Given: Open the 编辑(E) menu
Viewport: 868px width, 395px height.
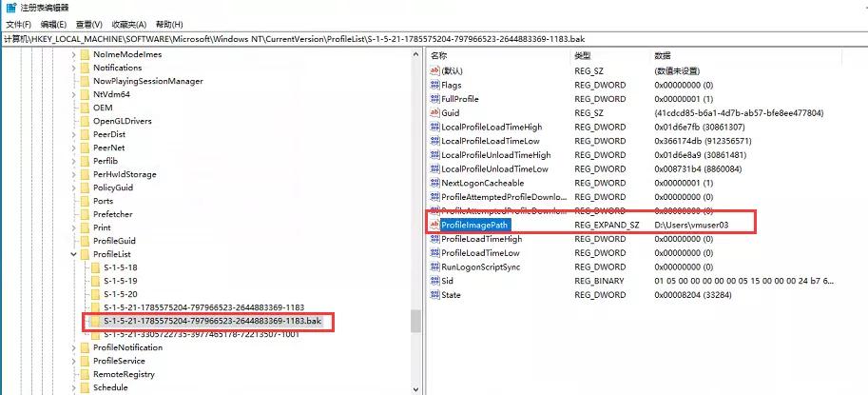Looking at the screenshot, I should [x=53, y=25].
